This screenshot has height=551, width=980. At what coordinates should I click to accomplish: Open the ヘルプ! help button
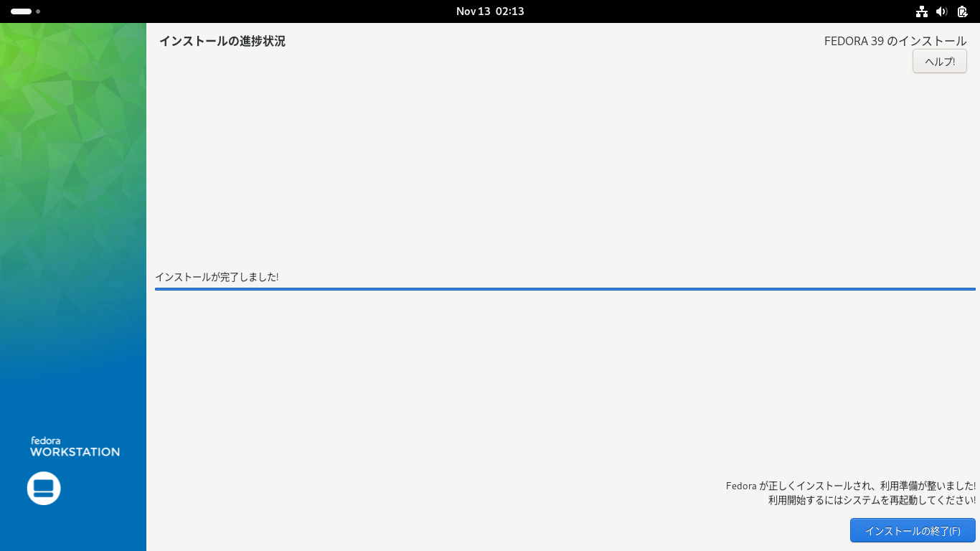point(940,61)
